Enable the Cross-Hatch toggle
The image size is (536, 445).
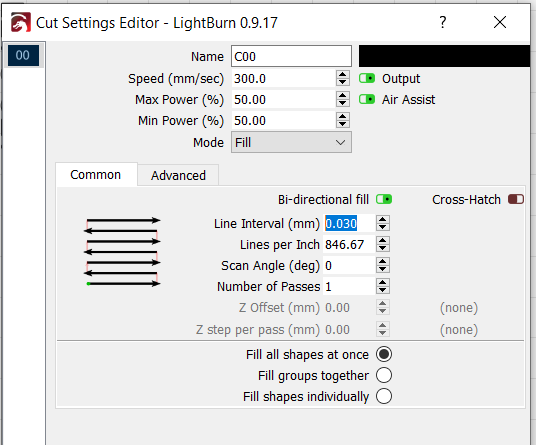(516, 199)
